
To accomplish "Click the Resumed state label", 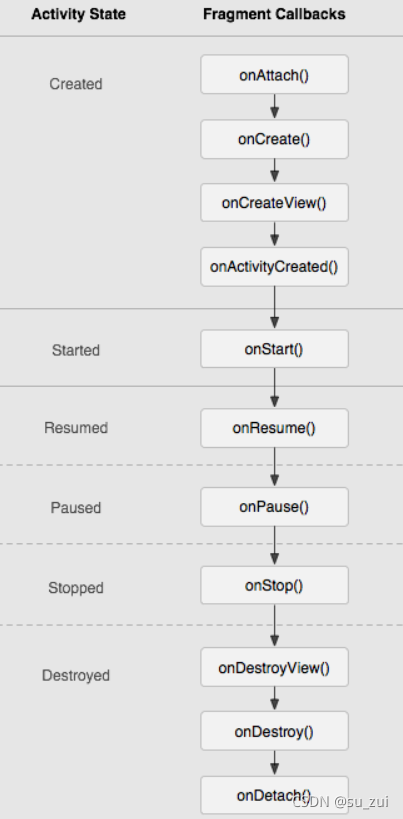I will click(76, 428).
